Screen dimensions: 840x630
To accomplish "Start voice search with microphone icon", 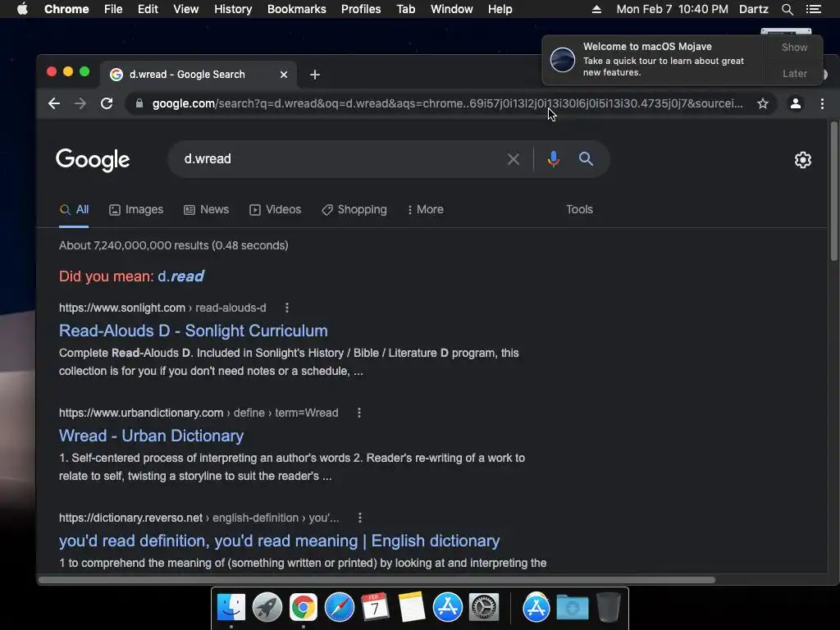I will (554, 159).
